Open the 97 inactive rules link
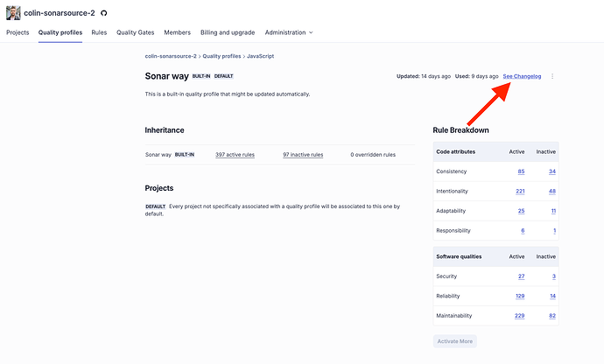The height and width of the screenshot is (364, 604). 303,155
